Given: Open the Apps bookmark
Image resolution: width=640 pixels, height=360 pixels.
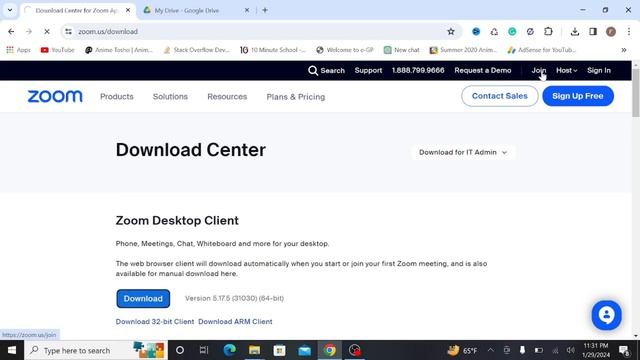Looking at the screenshot, I should pyautogui.click(x=18, y=50).
